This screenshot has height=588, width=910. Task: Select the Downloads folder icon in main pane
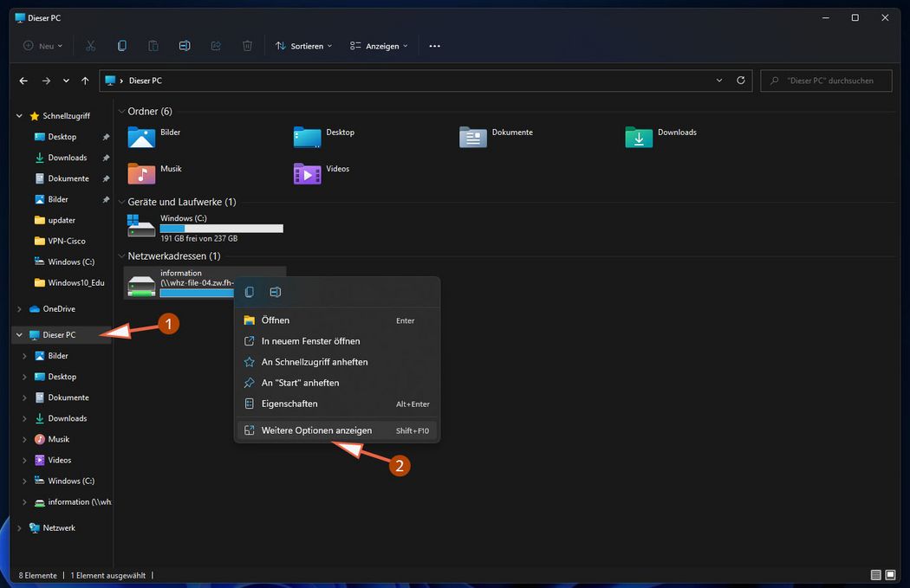tap(639, 138)
